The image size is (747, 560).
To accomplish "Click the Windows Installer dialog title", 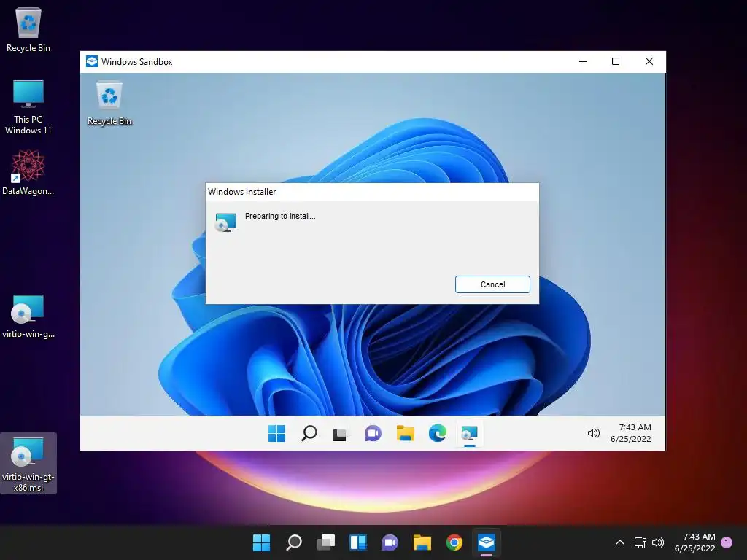I will pyautogui.click(x=241, y=192).
